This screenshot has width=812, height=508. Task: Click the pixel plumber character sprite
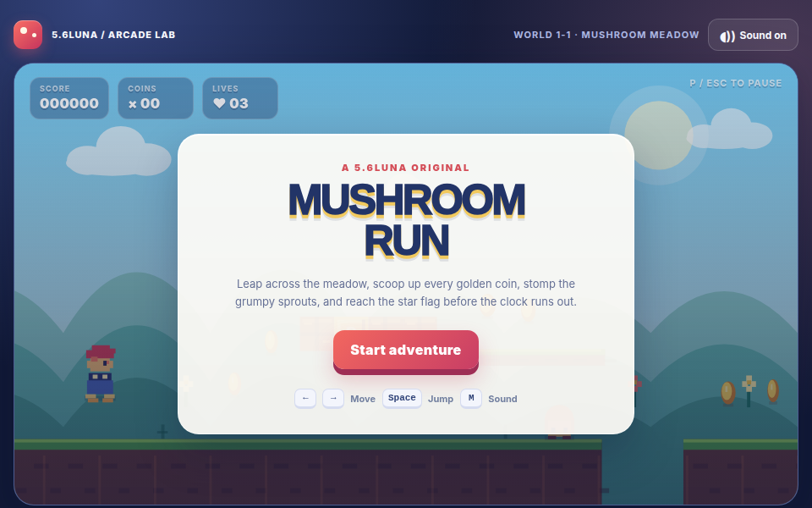click(x=101, y=373)
